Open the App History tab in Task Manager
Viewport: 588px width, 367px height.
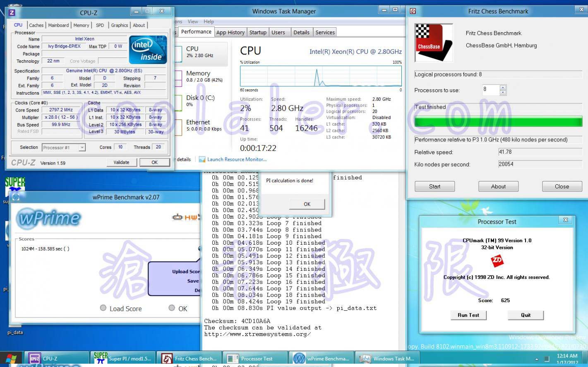pos(230,32)
